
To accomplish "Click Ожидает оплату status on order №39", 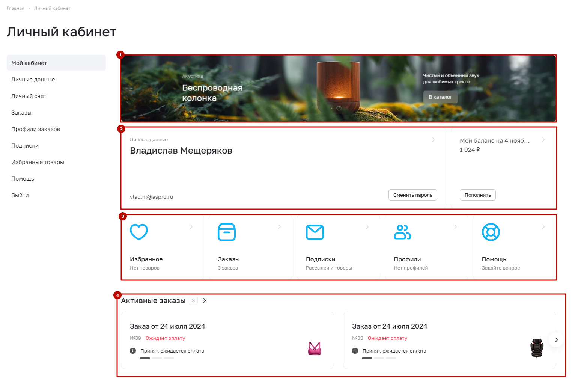I will tap(165, 338).
